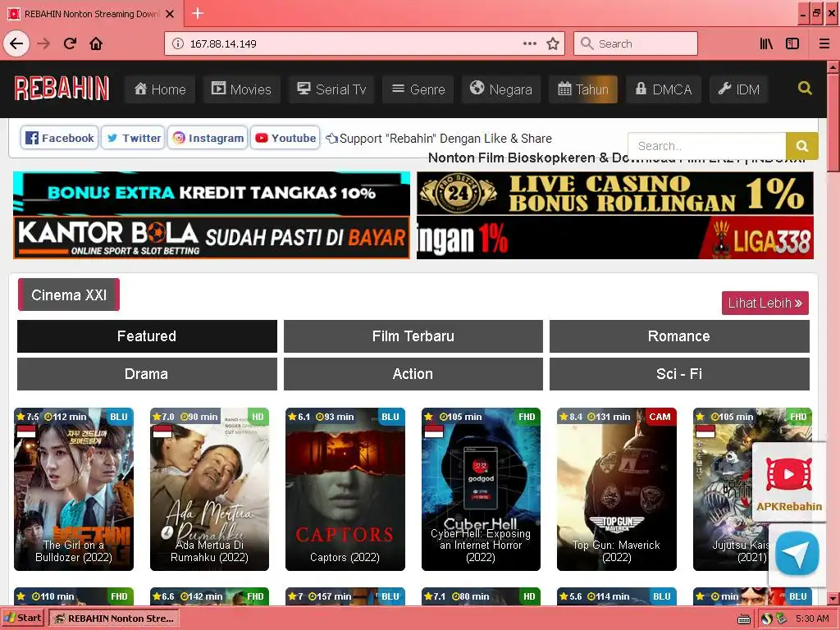
Task: Expand the Genre menu
Action: click(x=418, y=89)
